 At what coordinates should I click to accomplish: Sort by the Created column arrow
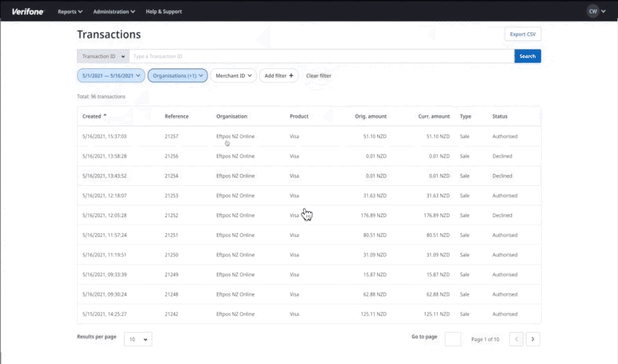click(105, 116)
